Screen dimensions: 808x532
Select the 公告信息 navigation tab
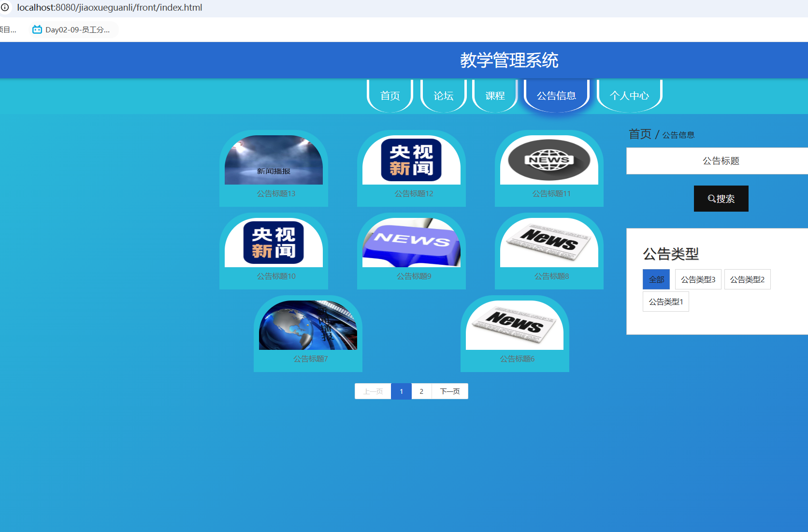pos(557,96)
